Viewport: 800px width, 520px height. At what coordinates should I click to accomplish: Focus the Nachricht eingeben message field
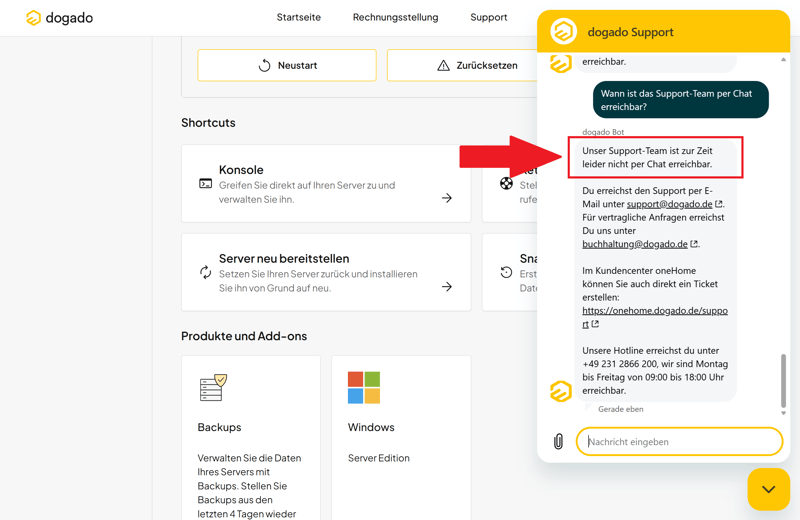pos(680,441)
